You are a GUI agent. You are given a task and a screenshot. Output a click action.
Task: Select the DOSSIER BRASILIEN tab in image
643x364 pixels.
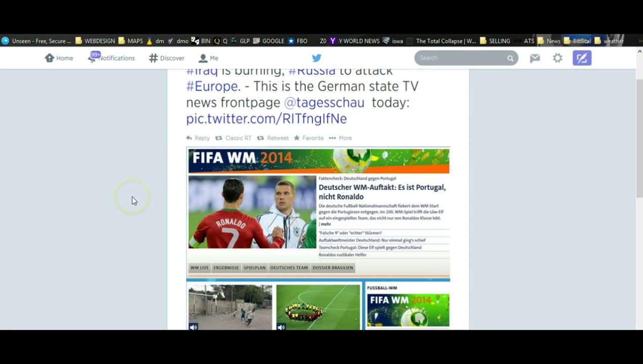[333, 268]
